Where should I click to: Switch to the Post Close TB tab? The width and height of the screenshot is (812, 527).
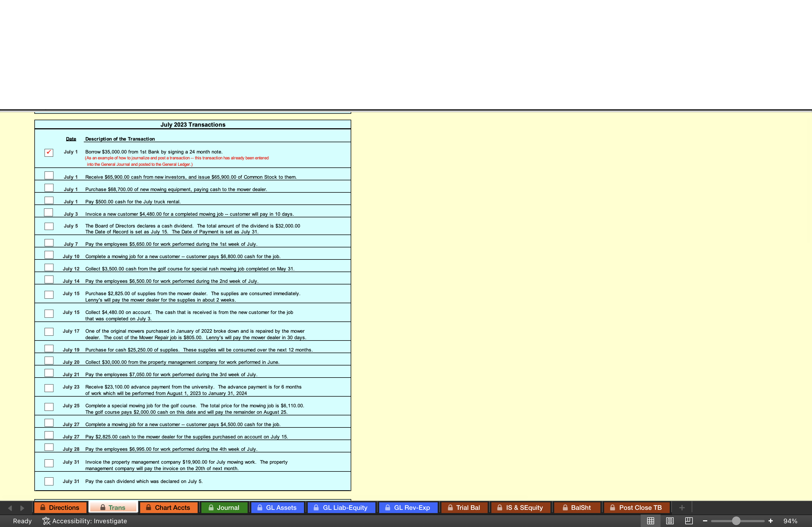[x=637, y=508]
